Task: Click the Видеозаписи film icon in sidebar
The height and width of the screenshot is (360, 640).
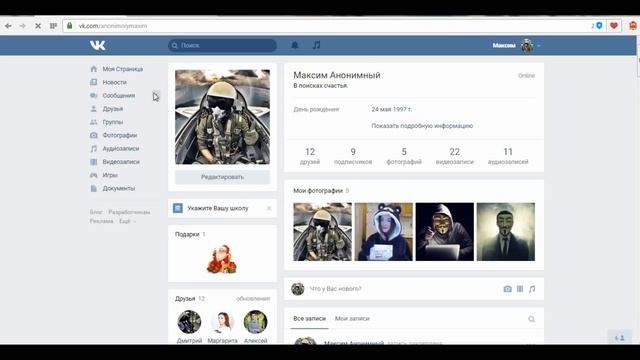Action: (x=93, y=162)
